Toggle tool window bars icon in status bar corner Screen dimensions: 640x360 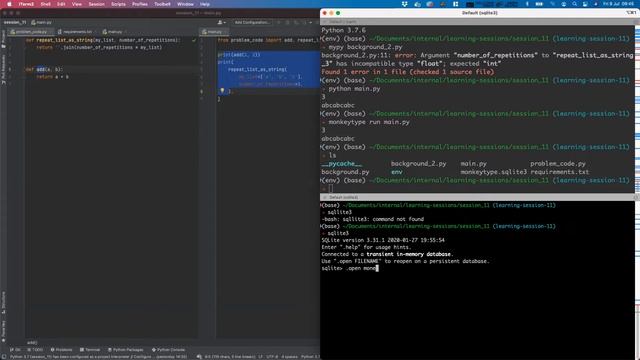(x=3, y=357)
